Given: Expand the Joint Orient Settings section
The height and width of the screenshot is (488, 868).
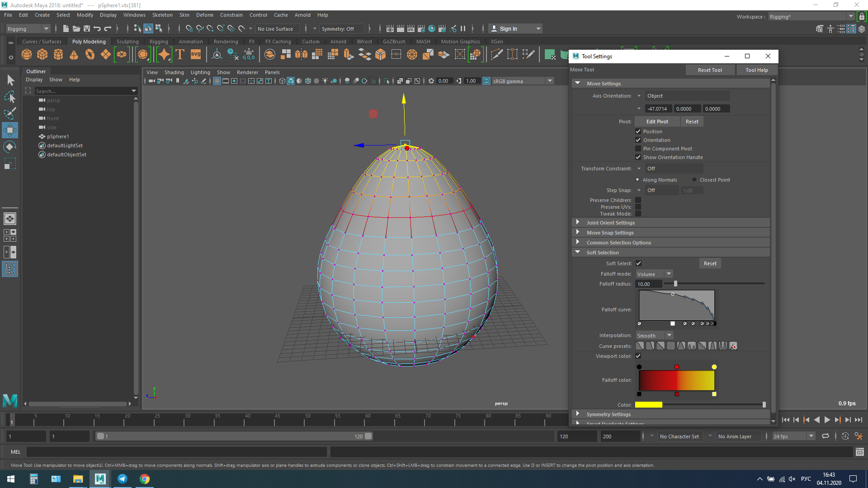Looking at the screenshot, I should click(577, 223).
